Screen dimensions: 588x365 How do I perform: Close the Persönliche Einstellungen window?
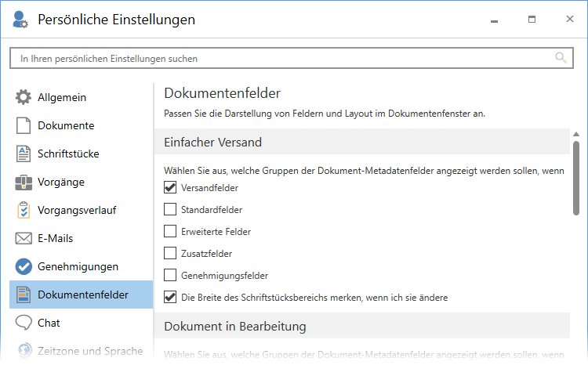570,19
